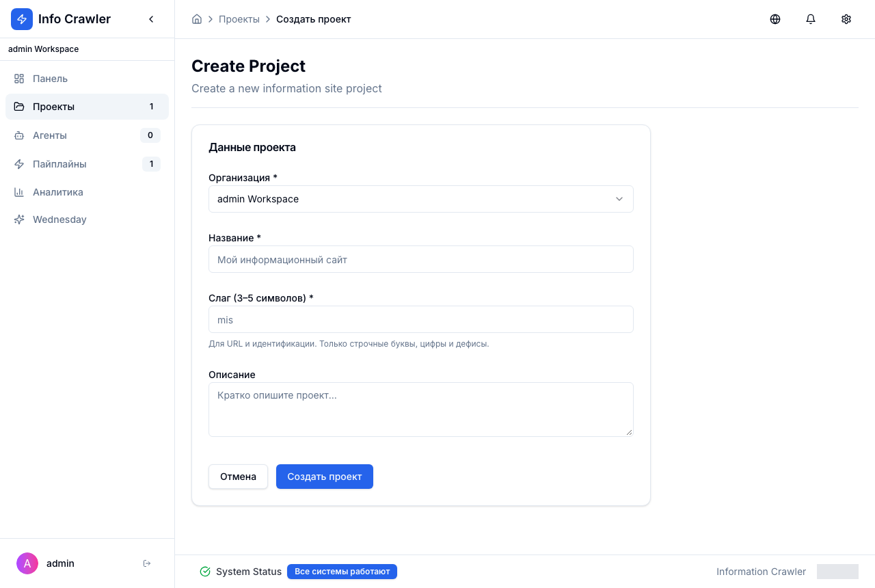Click the admin avatar circle

[27, 563]
